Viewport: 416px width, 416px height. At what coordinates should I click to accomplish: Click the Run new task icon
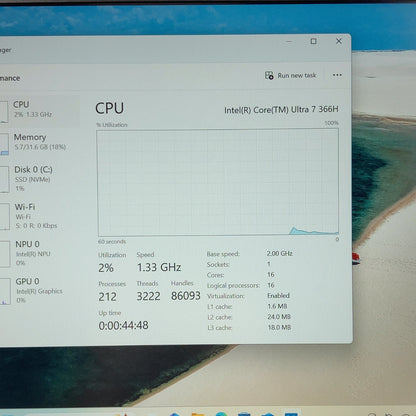269,75
